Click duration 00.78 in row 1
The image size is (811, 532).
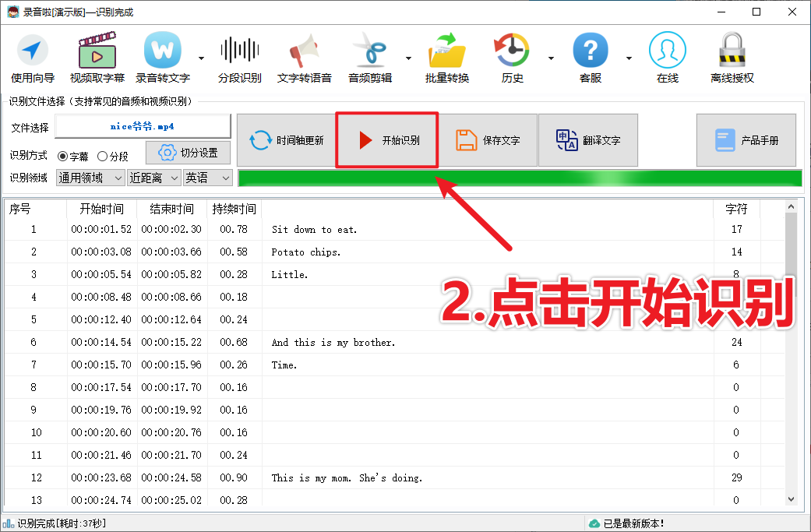234,230
